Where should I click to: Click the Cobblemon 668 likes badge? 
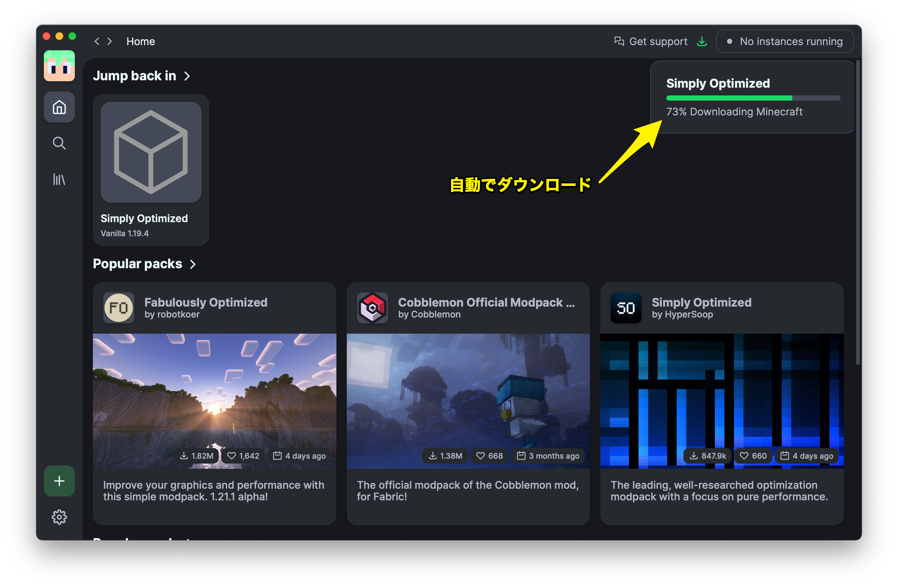[489, 456]
